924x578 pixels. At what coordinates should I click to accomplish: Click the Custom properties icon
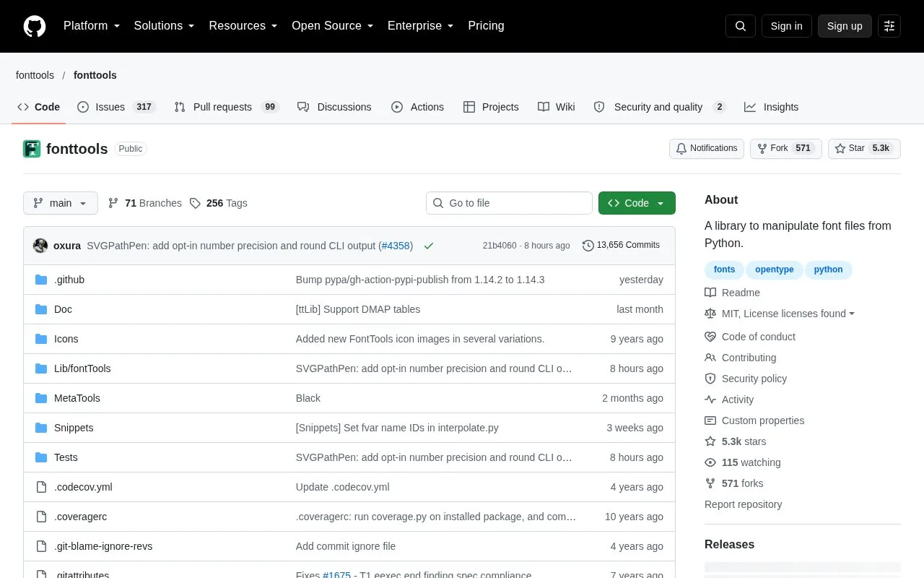710,420
